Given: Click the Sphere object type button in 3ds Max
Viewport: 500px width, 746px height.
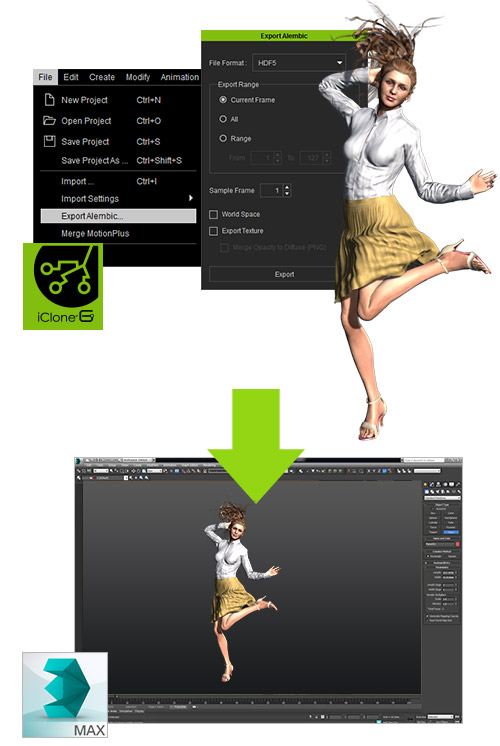Looking at the screenshot, I should [434, 518].
